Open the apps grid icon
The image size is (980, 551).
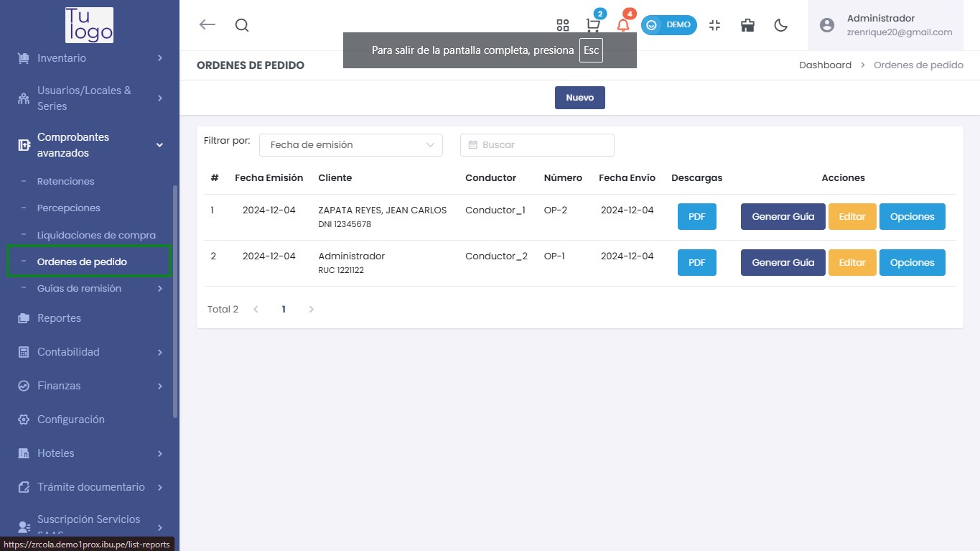[563, 25]
